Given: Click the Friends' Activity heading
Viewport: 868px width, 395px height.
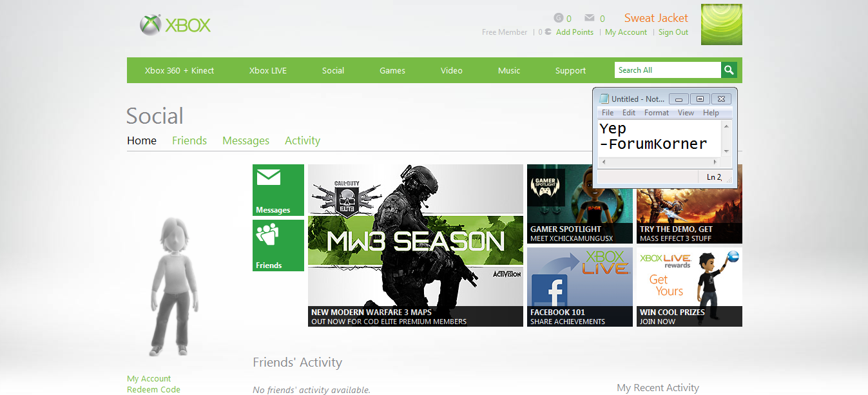Looking at the screenshot, I should 297,363.
